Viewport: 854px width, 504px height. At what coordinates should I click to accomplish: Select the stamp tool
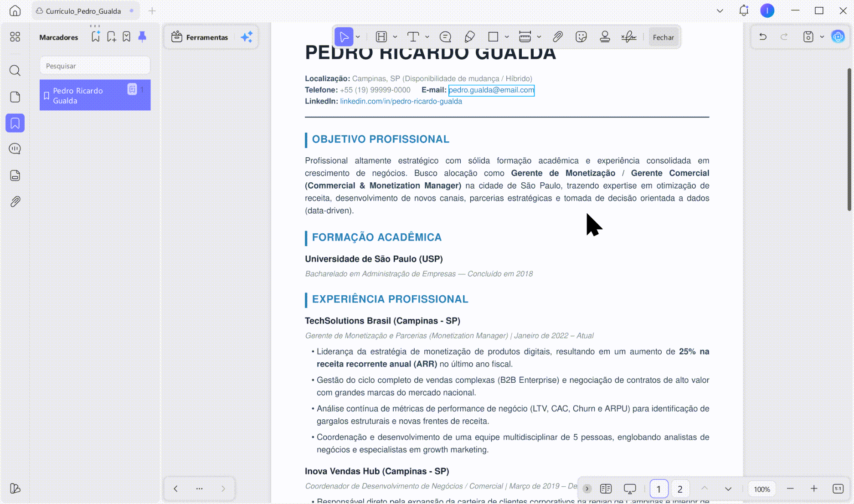(x=605, y=37)
